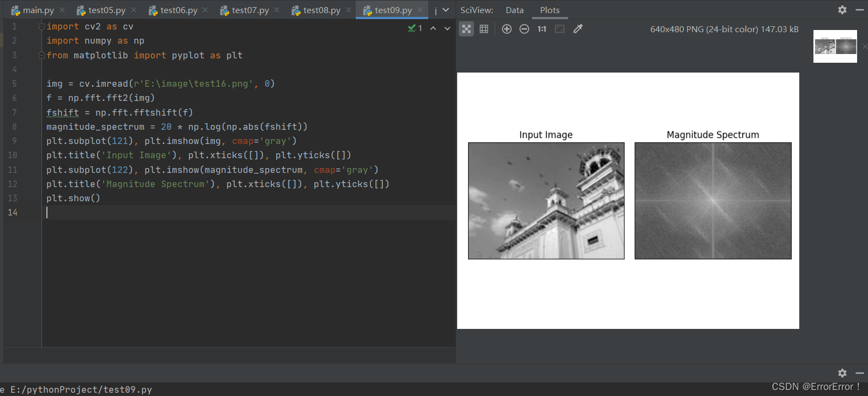Go to next highlighted problem arrow
Screen dimensions: 868x396
[447, 28]
